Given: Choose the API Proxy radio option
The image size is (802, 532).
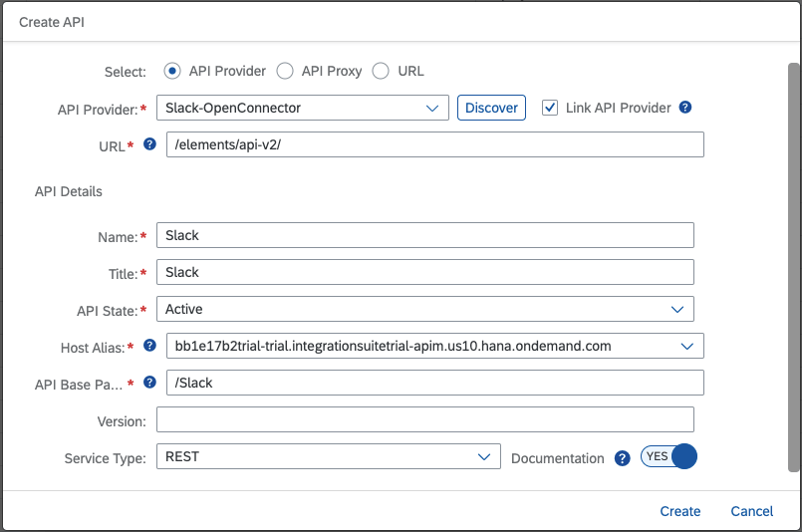Looking at the screenshot, I should [x=285, y=71].
